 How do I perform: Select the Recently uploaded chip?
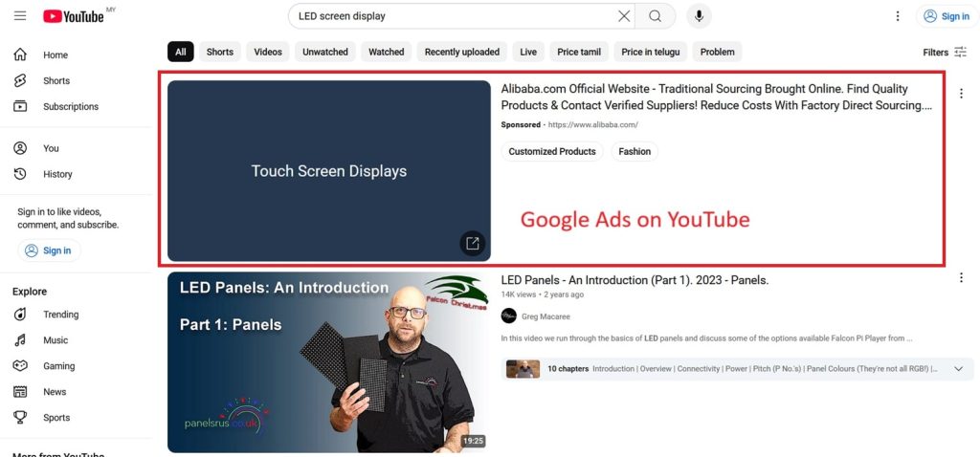pos(462,52)
